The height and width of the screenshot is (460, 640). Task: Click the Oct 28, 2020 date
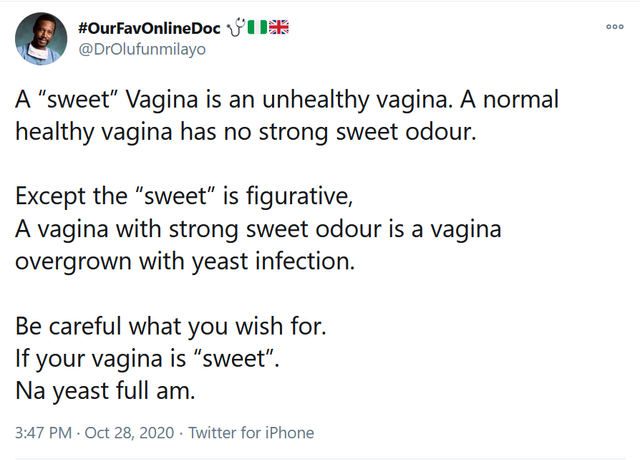tap(129, 433)
